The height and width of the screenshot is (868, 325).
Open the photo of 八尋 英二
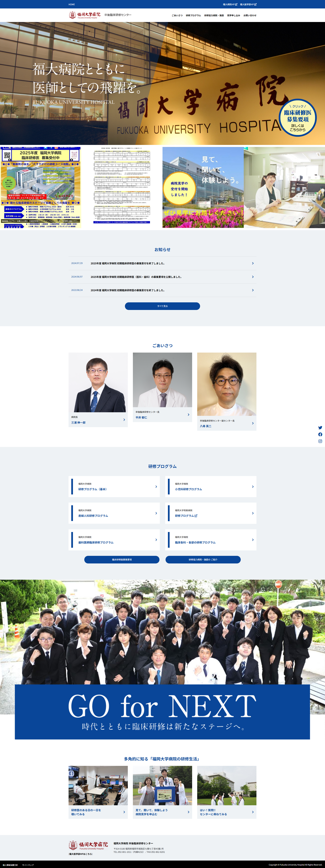tap(226, 384)
